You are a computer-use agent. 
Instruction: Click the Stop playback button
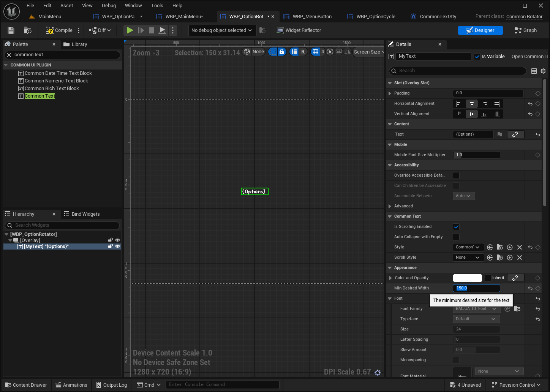click(x=152, y=30)
